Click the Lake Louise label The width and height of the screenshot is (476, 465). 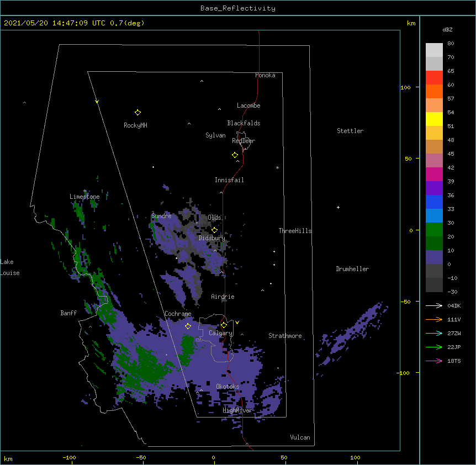click(x=10, y=267)
